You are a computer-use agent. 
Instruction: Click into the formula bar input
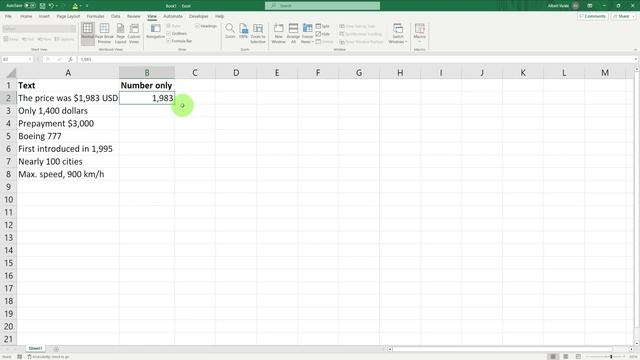(355, 59)
